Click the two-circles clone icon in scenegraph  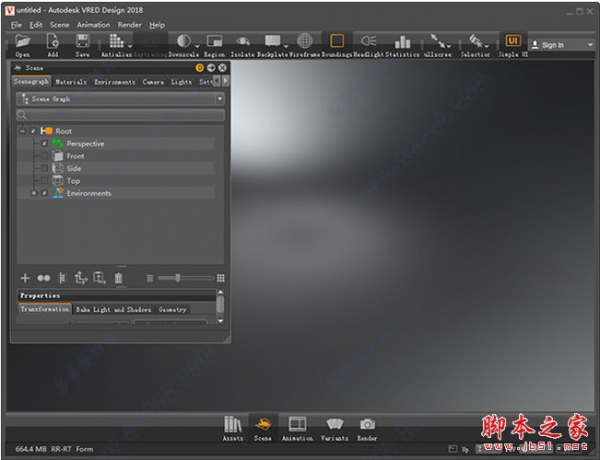(x=44, y=278)
